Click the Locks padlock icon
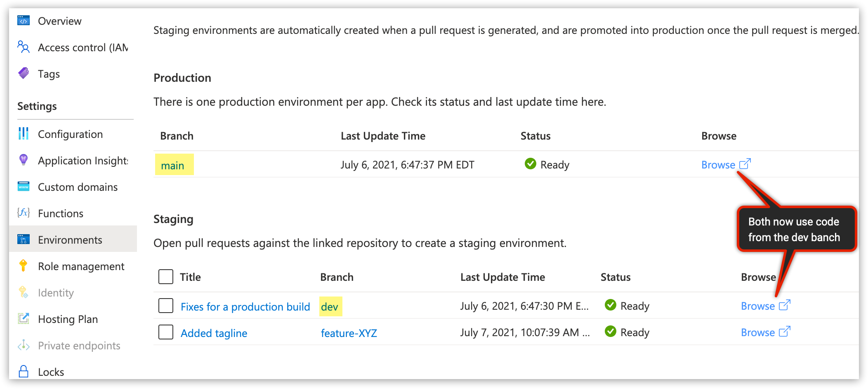This screenshot has height=389, width=868. (x=24, y=372)
